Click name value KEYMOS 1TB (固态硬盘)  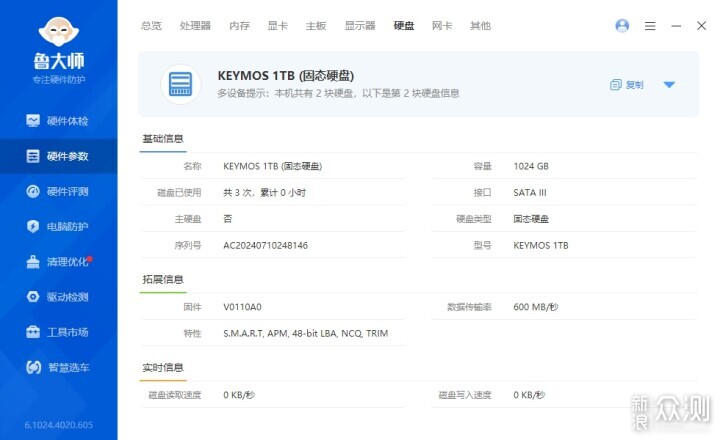point(273,166)
